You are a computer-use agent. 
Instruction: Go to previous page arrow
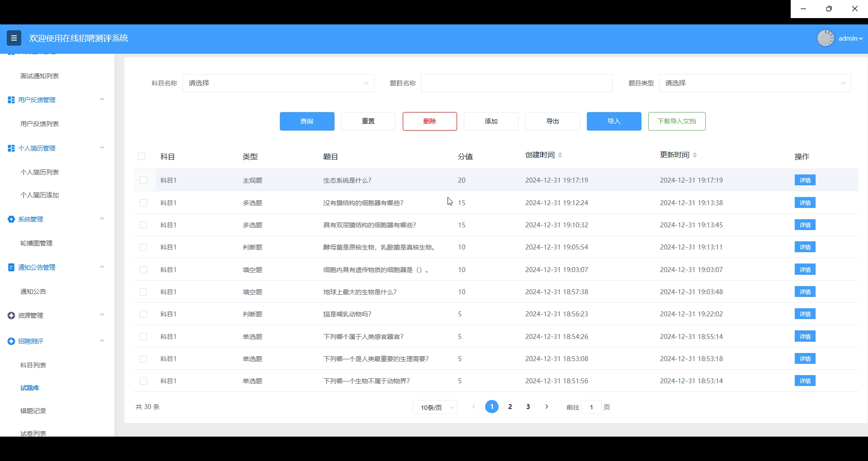[x=473, y=407]
